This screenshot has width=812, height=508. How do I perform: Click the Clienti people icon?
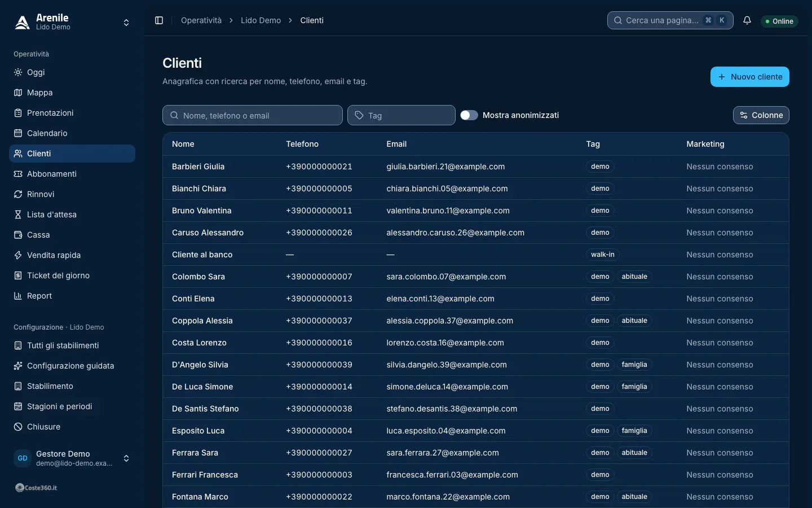click(x=18, y=154)
